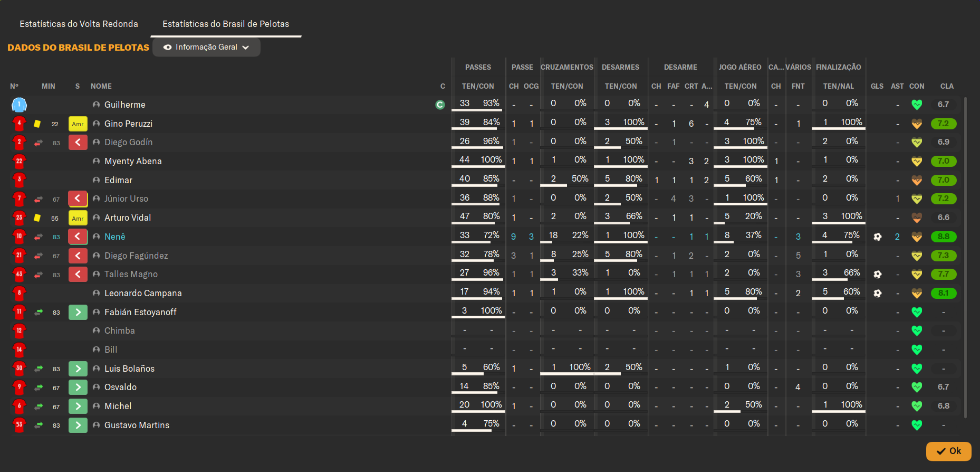The image size is (980, 472).
Task: Sort by the AST column header
Action: pyautogui.click(x=897, y=86)
